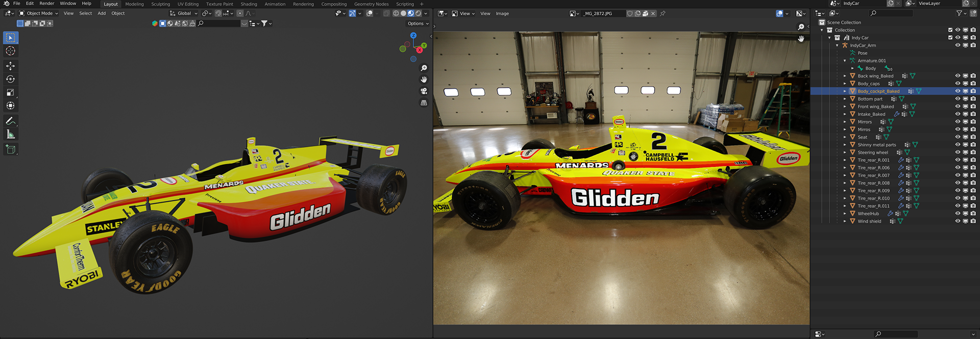Click the image editor zoom magnifier icon
This screenshot has height=339, width=980.
(801, 27)
